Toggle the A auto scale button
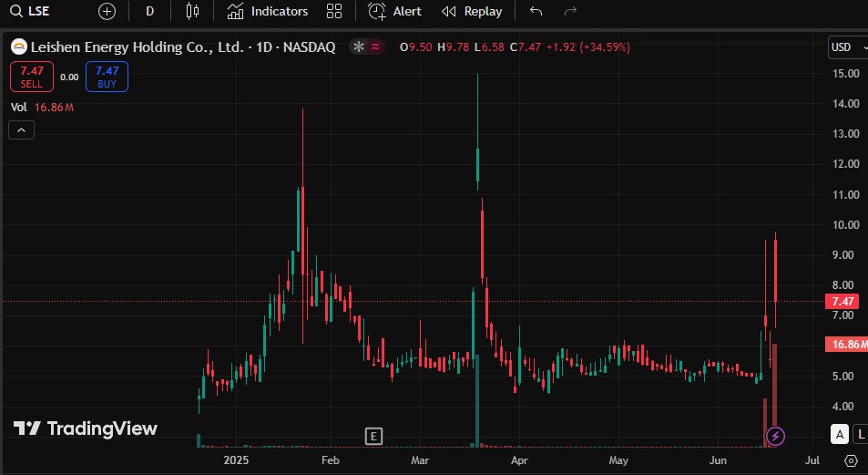 click(x=840, y=435)
